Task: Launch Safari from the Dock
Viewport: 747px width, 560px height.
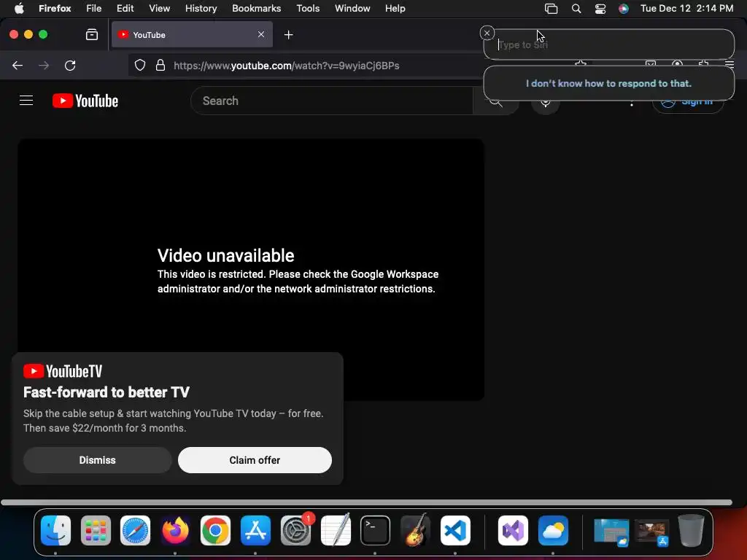Action: [135, 530]
